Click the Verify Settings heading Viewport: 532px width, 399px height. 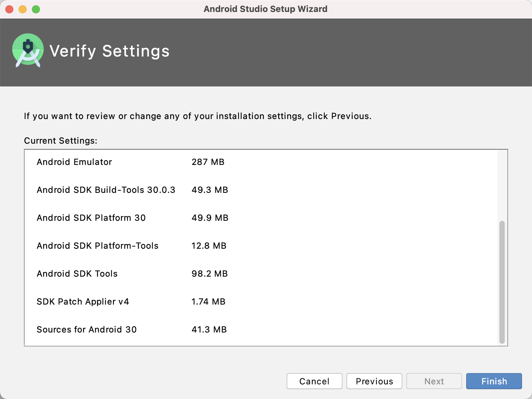pyautogui.click(x=109, y=51)
